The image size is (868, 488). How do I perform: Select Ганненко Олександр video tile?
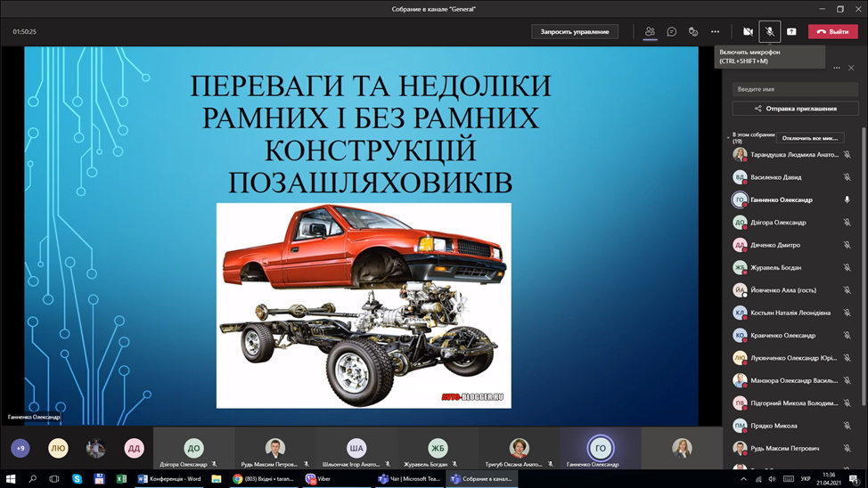click(600, 448)
